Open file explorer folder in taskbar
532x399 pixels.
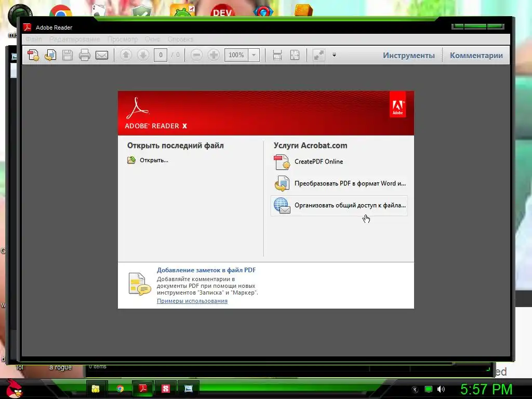point(96,389)
